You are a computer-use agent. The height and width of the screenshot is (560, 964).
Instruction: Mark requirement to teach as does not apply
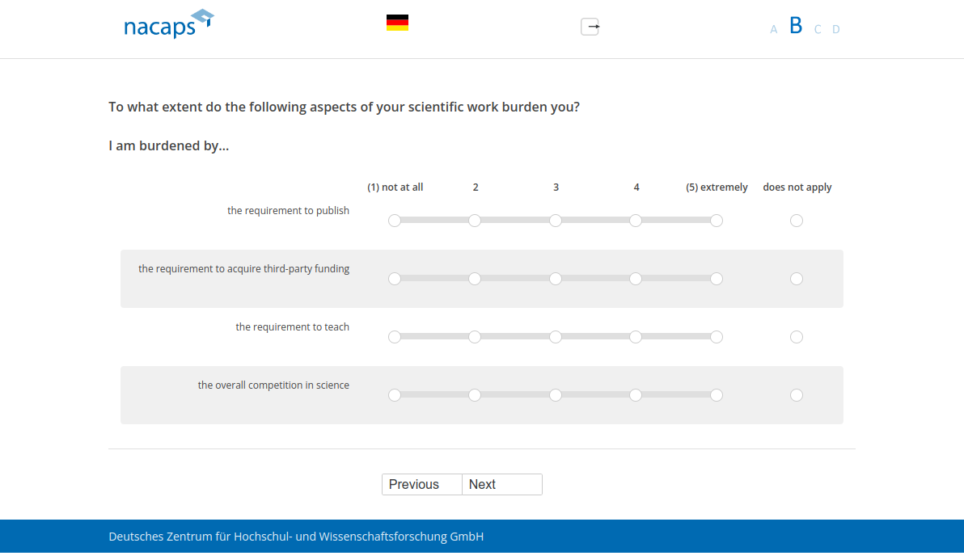797,337
